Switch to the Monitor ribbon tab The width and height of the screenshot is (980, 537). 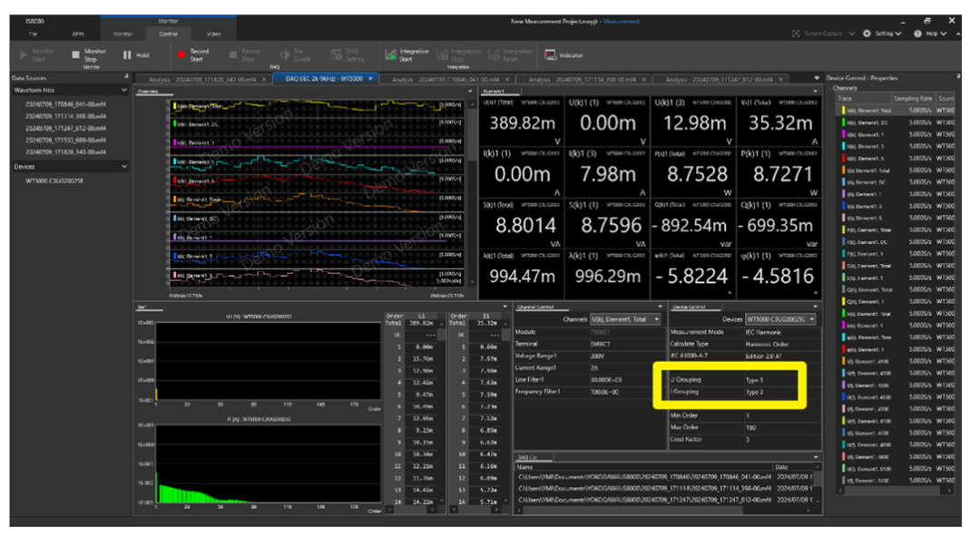123,34
